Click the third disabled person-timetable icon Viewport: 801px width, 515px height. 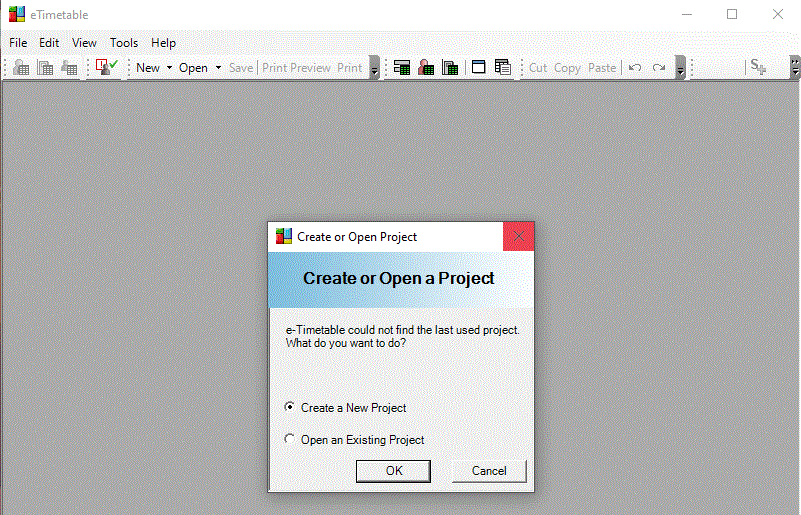[x=69, y=67]
